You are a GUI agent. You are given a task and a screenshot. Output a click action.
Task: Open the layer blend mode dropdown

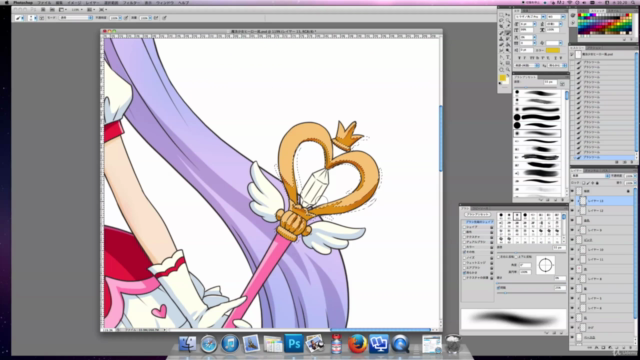click(x=590, y=176)
